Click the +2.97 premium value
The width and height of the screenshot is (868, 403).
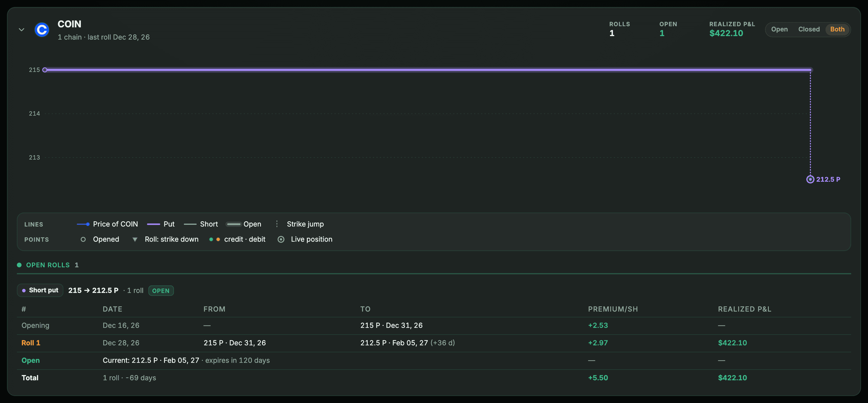598,343
